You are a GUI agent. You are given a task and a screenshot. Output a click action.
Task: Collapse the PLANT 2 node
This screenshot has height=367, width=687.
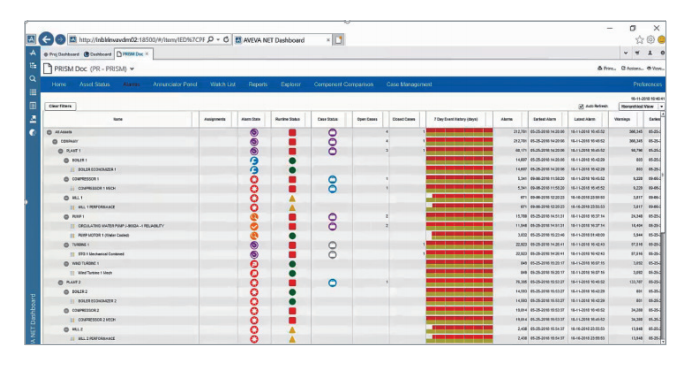[60, 282]
